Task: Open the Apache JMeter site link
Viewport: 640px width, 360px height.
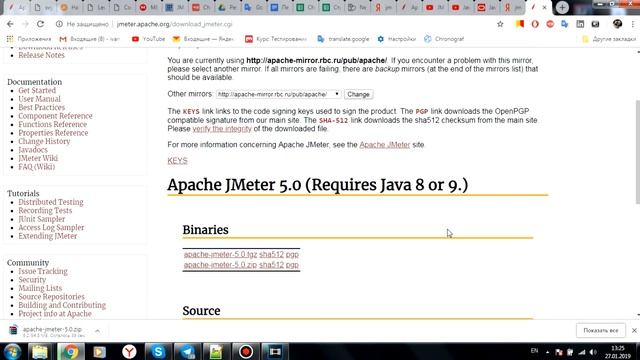Action: (x=384, y=144)
